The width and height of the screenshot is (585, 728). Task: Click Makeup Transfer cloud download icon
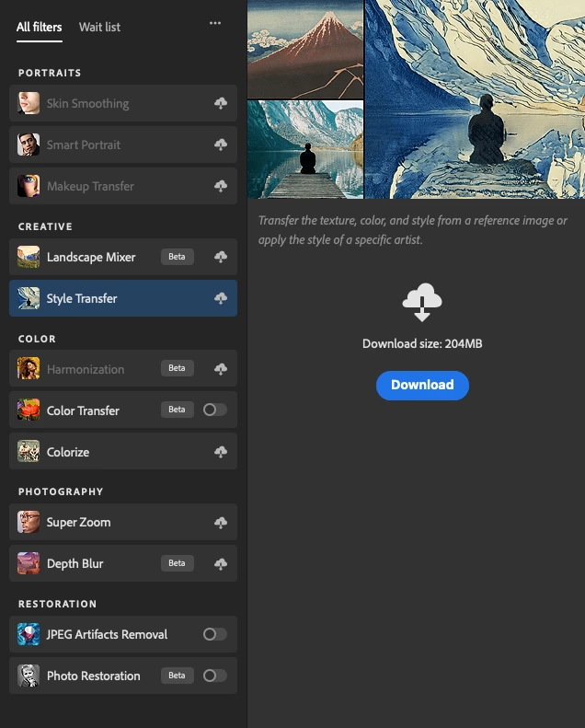click(x=221, y=186)
